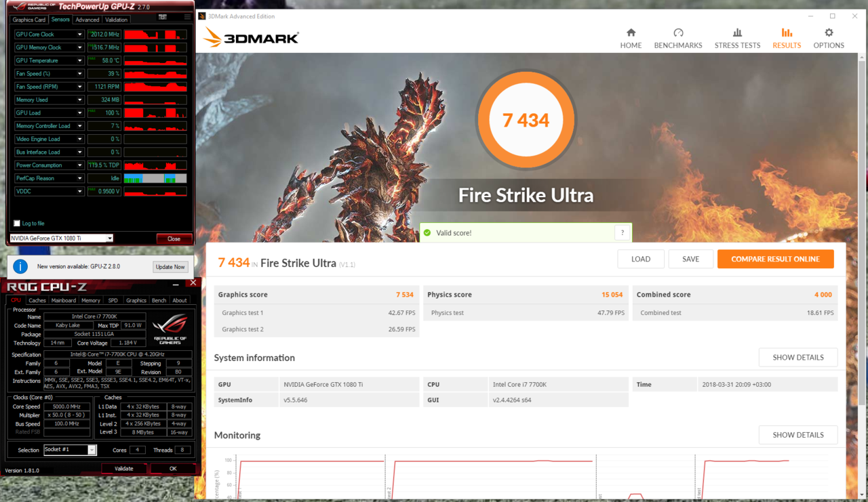Click the SAVE result button

click(690, 259)
